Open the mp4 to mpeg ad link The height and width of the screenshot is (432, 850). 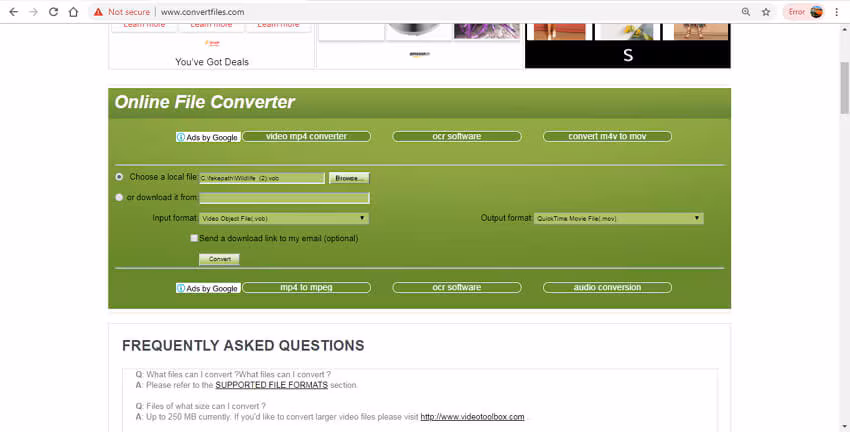[306, 287]
